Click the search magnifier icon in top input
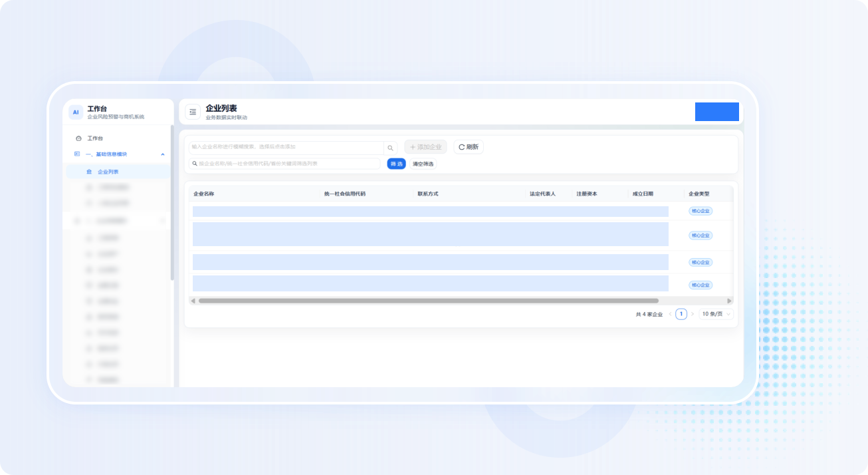 click(390, 147)
